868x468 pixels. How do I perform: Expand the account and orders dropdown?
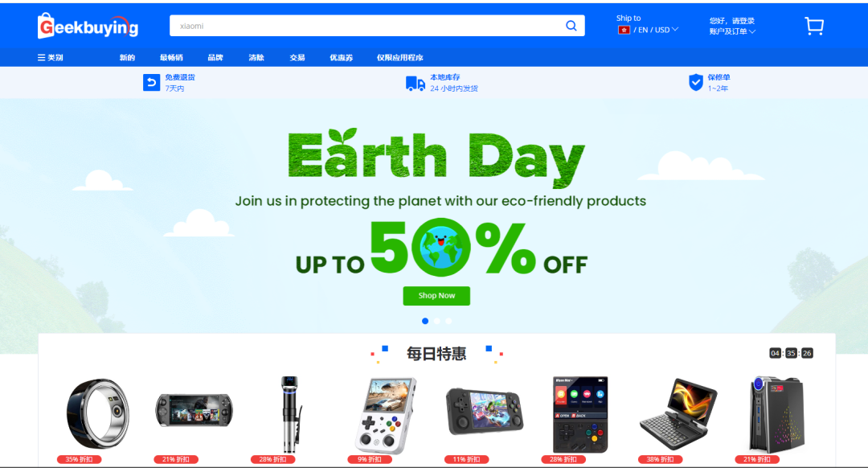click(x=732, y=31)
